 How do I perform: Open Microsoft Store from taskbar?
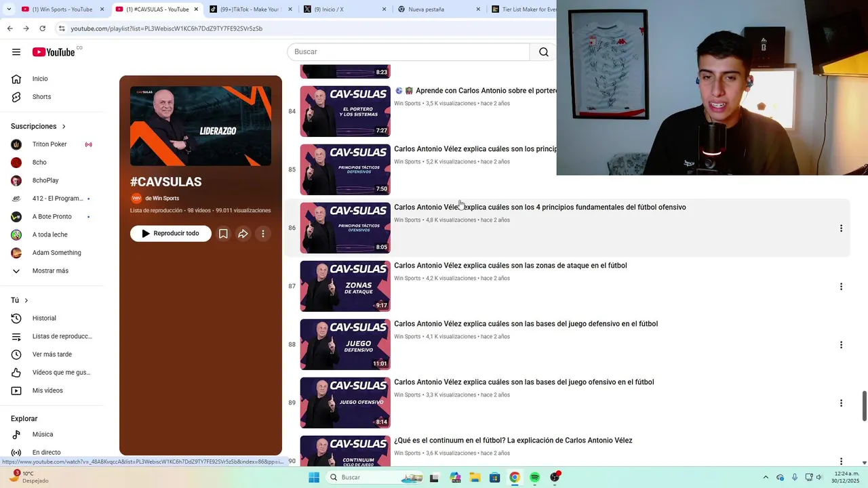(495, 477)
